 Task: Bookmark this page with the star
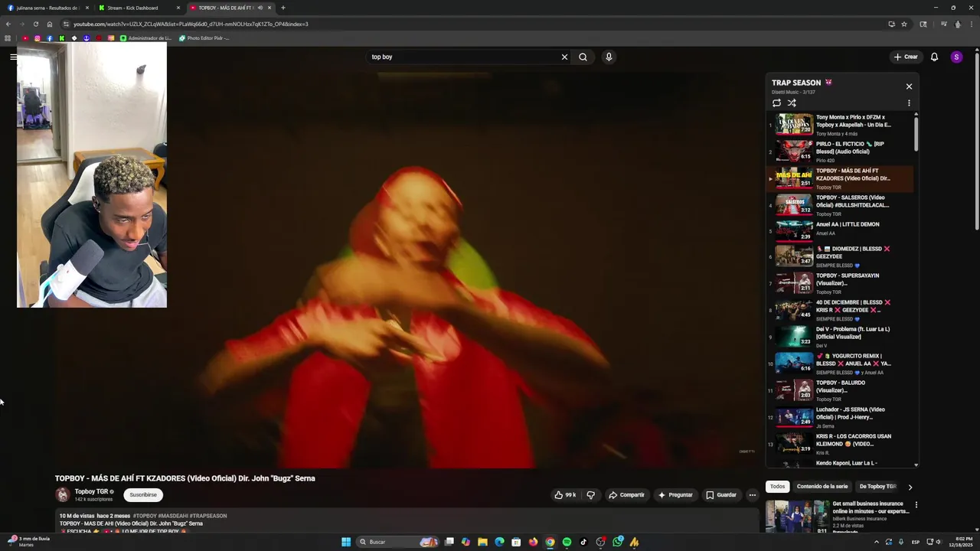click(904, 24)
